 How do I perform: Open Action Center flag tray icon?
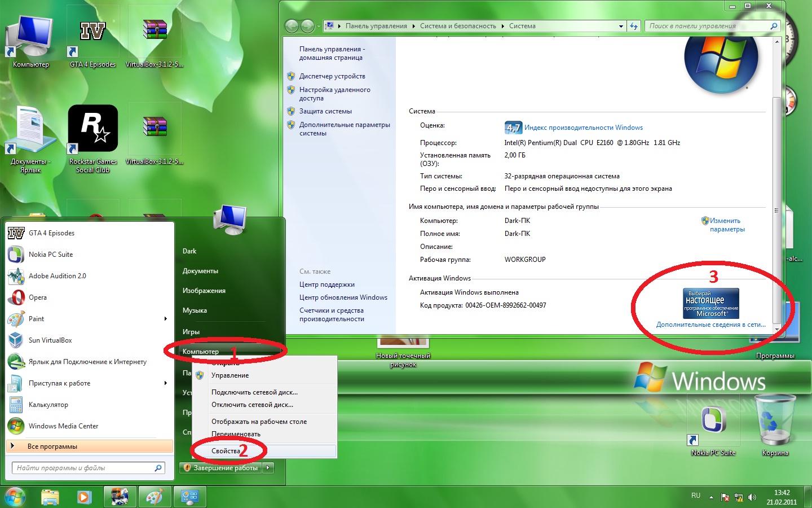725,497
